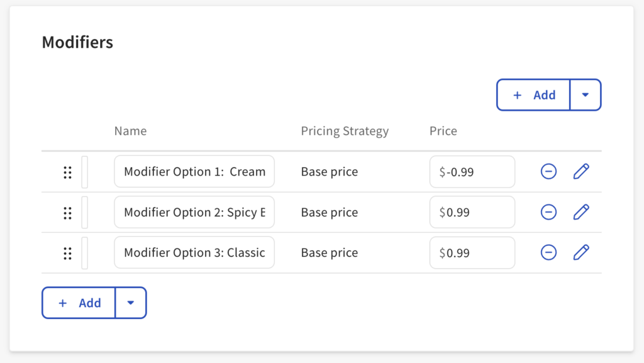Click the Modifier Option 3 name field
This screenshot has width=644, height=363.
pyautogui.click(x=194, y=252)
